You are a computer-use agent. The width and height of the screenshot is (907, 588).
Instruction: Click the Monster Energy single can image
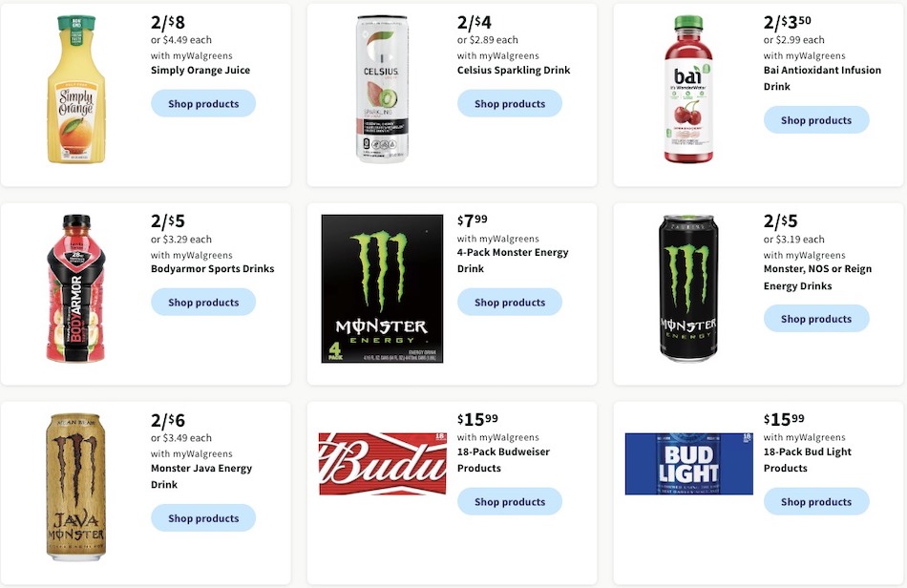coord(689,286)
